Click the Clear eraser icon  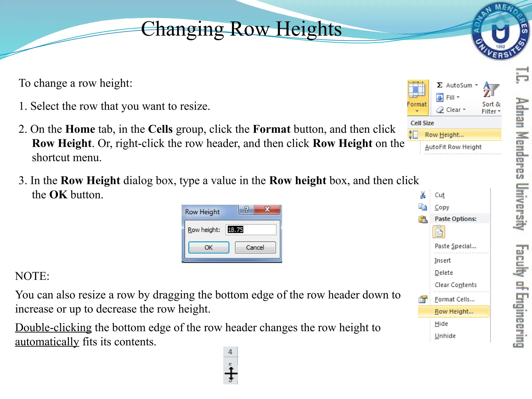[x=440, y=110]
